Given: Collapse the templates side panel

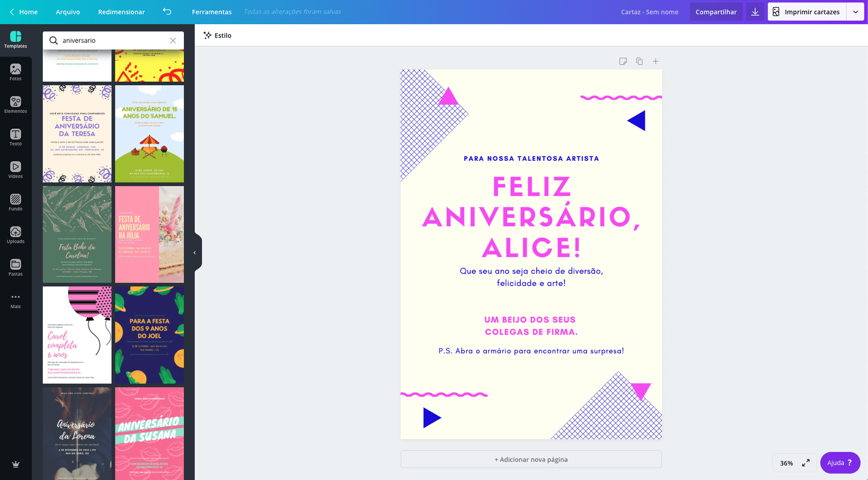Looking at the screenshot, I should coord(195,253).
